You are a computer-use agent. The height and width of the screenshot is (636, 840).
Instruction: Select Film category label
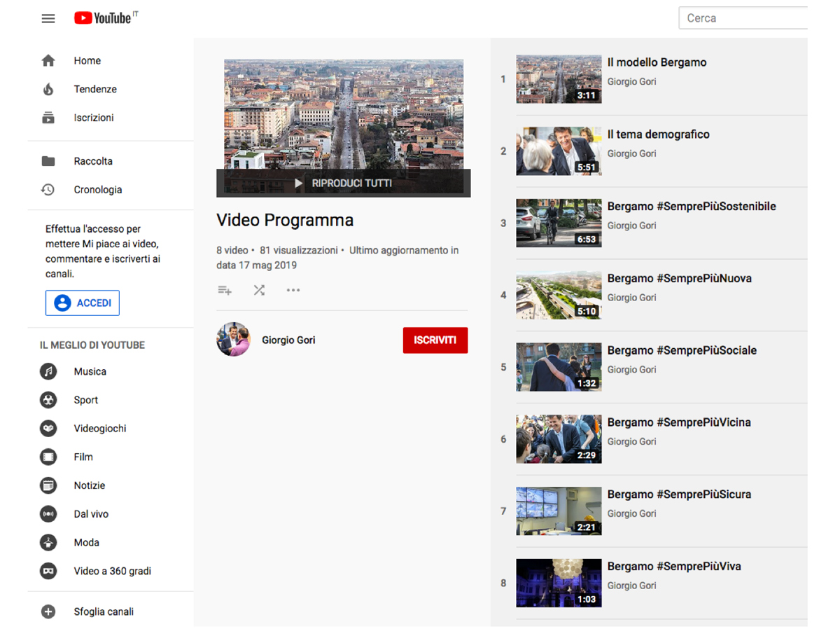point(83,457)
